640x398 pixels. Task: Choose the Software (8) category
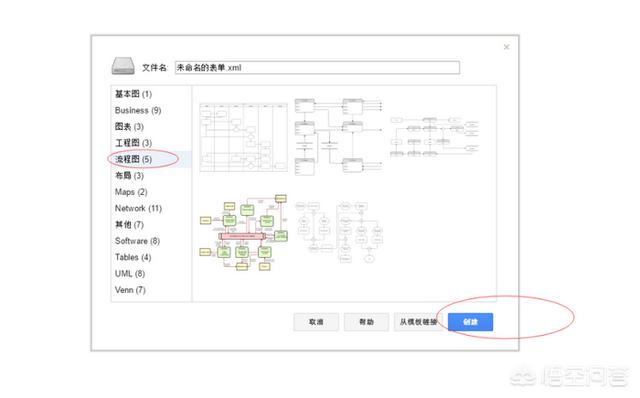click(x=138, y=241)
